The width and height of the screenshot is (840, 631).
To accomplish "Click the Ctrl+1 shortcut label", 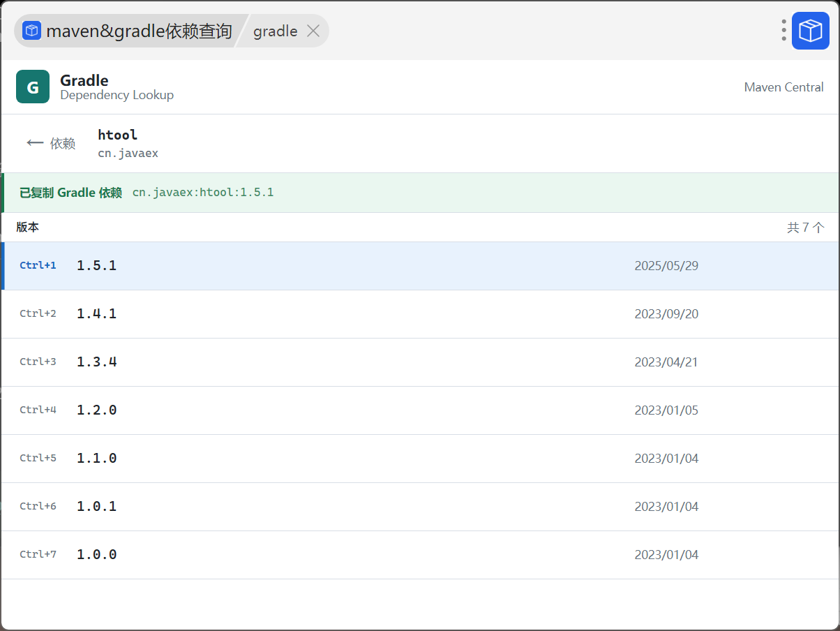I will click(x=38, y=265).
